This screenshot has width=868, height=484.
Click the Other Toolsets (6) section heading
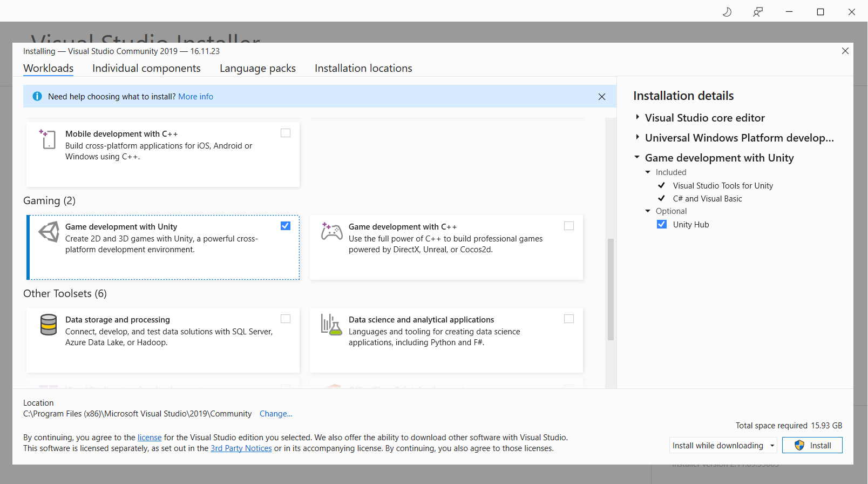(65, 293)
